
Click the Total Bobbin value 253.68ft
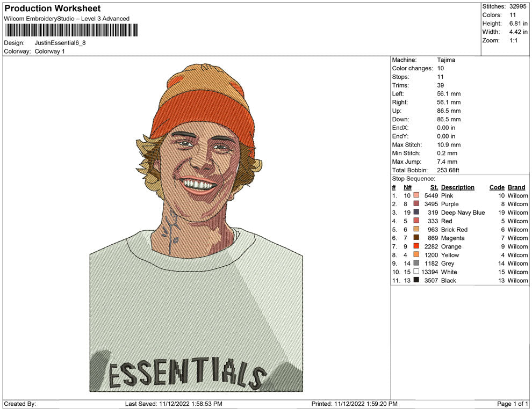[448, 170]
